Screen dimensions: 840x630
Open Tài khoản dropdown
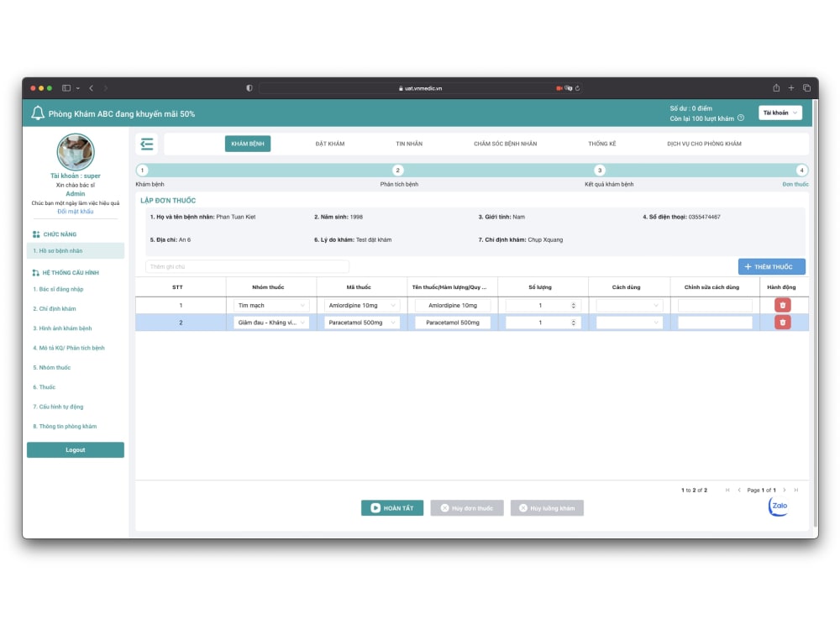pyautogui.click(x=780, y=113)
